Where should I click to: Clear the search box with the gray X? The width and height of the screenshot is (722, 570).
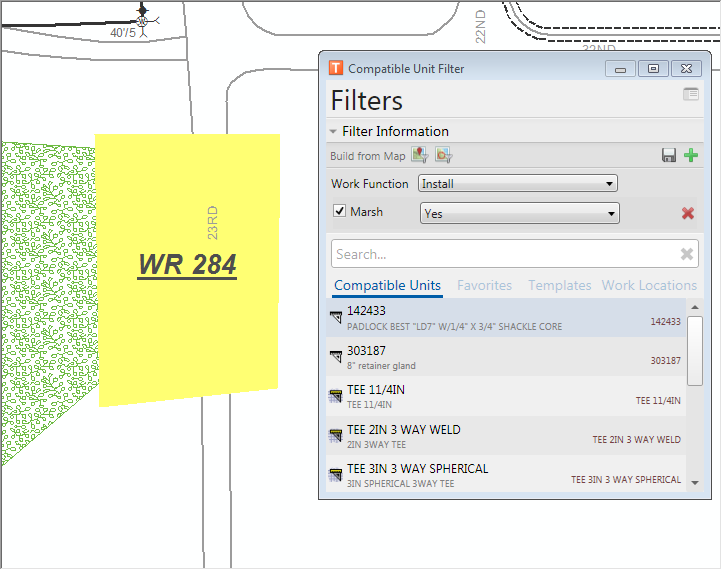[x=687, y=254]
